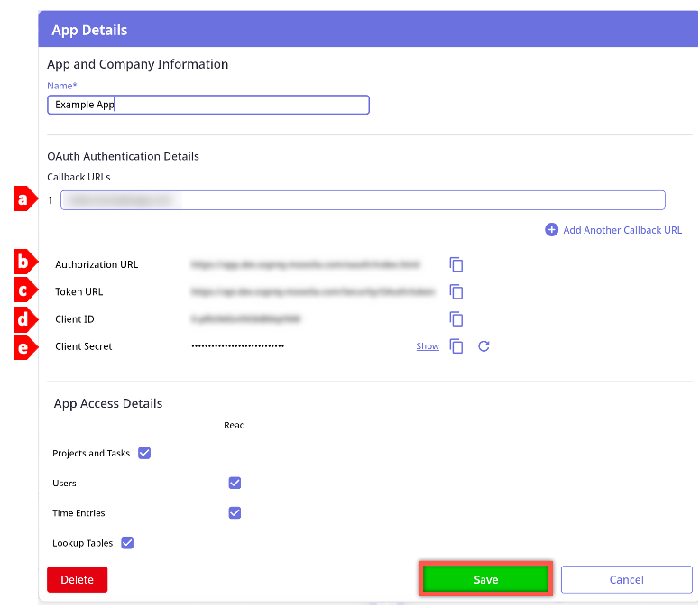Viewport: 700px width, 608px height.
Task: Show the hidden Client Secret
Action: point(428,346)
